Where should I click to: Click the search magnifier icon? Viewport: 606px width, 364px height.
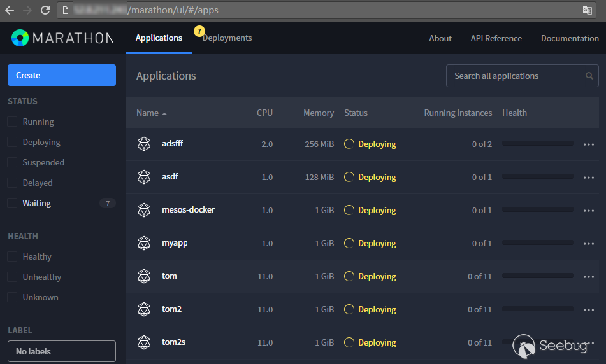tap(589, 76)
